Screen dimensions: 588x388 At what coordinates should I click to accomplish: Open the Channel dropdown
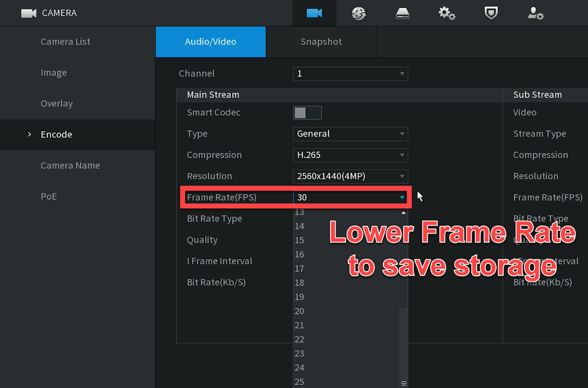(x=350, y=73)
